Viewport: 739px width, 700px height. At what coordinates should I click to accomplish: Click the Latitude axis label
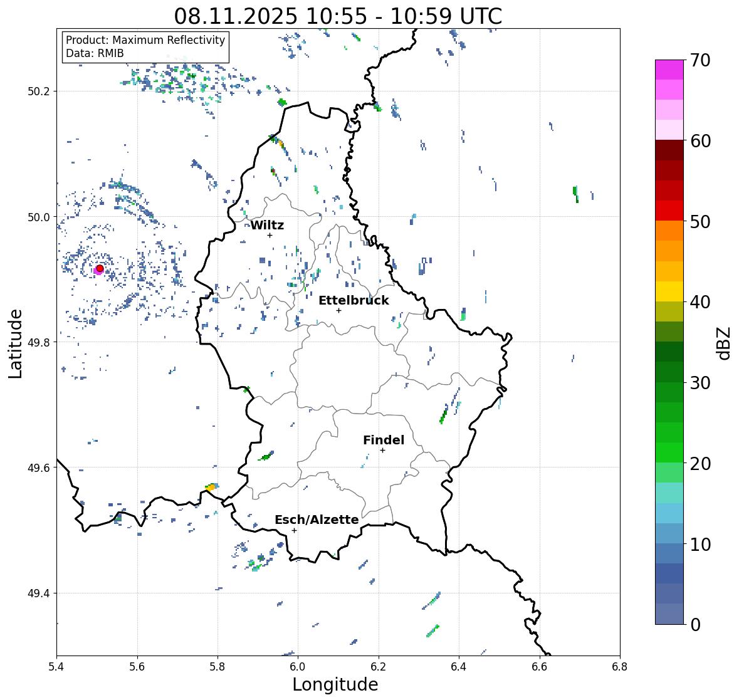tap(16, 343)
